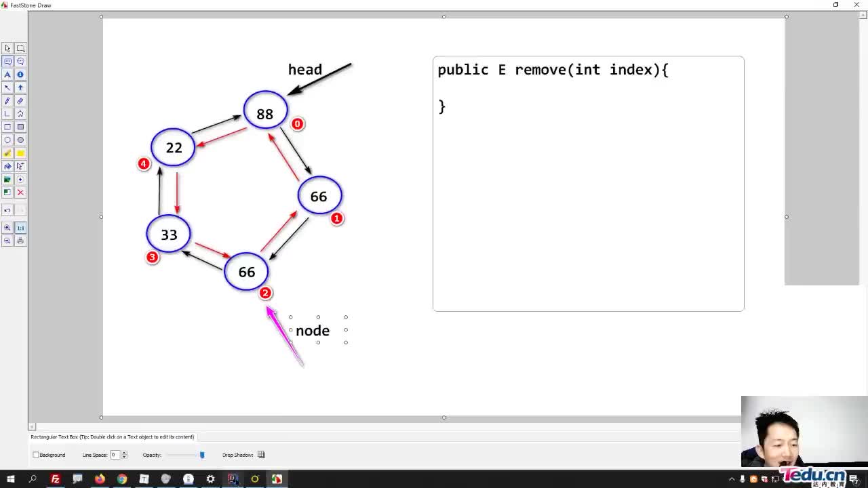Pick the yellow highlighter pen tool

(x=7, y=153)
